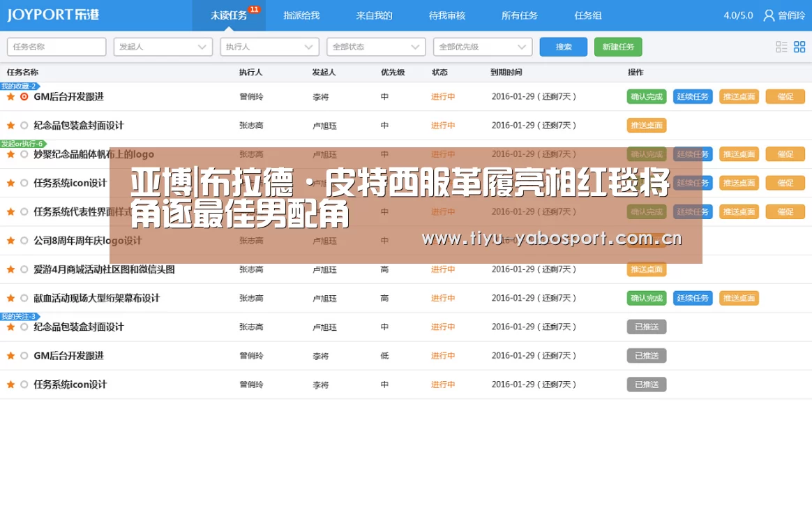Switch to list view layout icon

pyautogui.click(x=781, y=47)
